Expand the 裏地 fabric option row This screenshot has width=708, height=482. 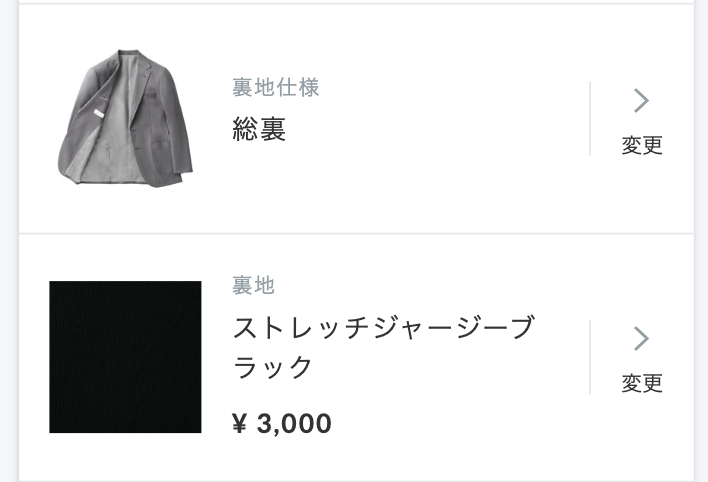coord(356,357)
